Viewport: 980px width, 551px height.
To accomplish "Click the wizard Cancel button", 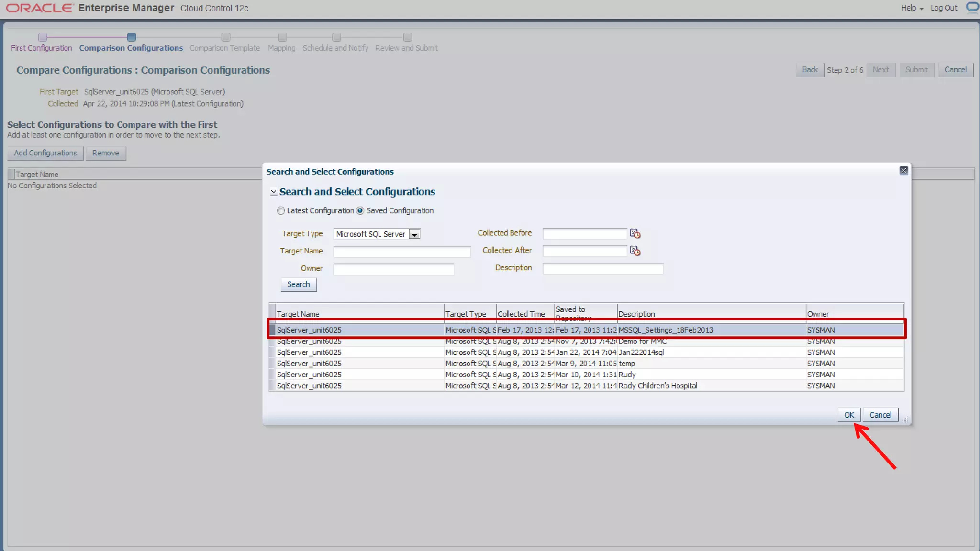I will tap(955, 70).
